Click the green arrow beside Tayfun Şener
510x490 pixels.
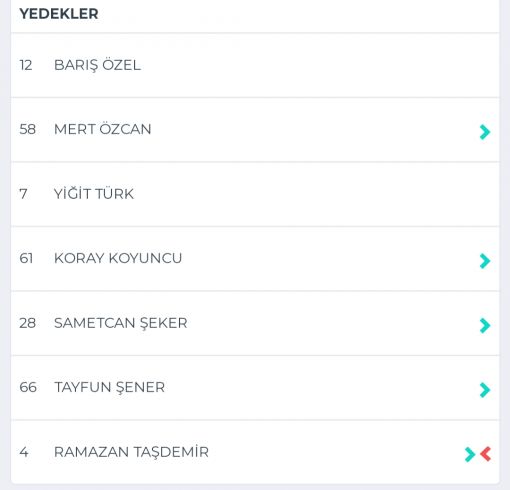(x=485, y=390)
